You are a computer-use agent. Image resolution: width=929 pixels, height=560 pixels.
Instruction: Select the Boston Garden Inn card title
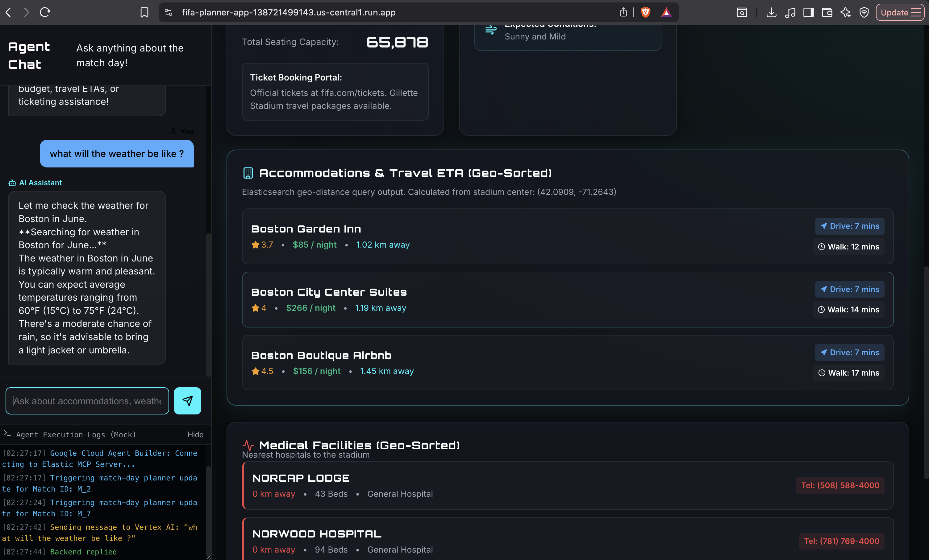coord(306,229)
